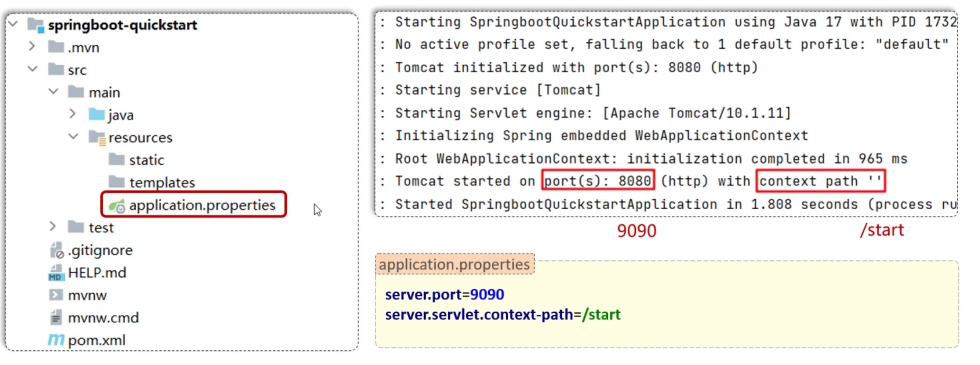This screenshot has height=365, width=980.
Task: Click the blue 9090 value after server.port=
Action: [487, 295]
